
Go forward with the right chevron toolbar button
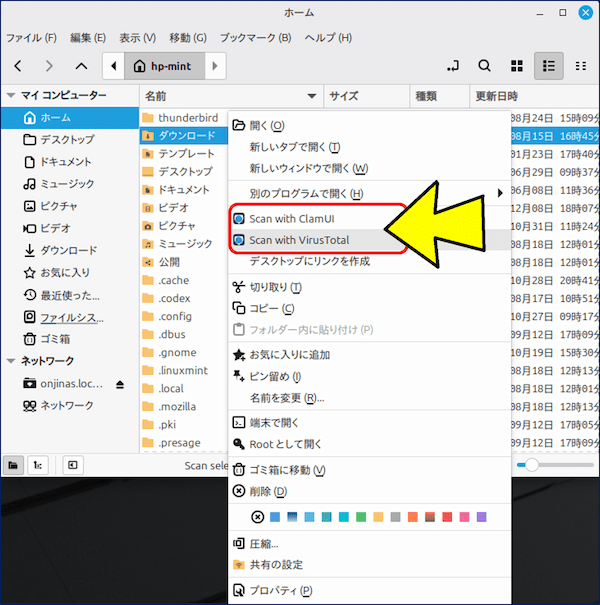49,66
